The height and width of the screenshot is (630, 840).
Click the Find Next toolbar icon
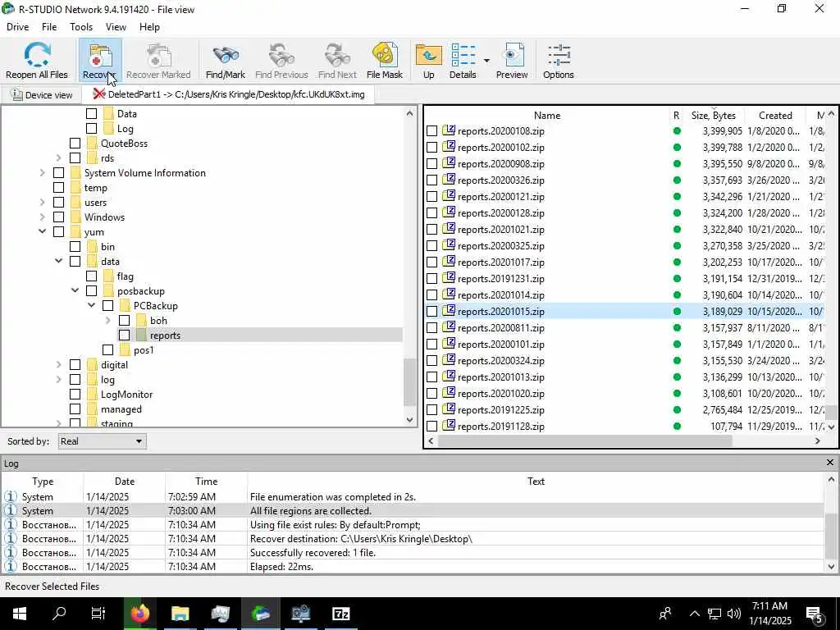pyautogui.click(x=337, y=55)
